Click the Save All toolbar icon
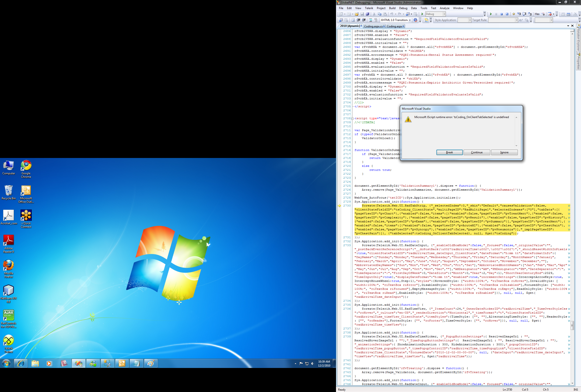Screen dimensions: 581x392 367,14
